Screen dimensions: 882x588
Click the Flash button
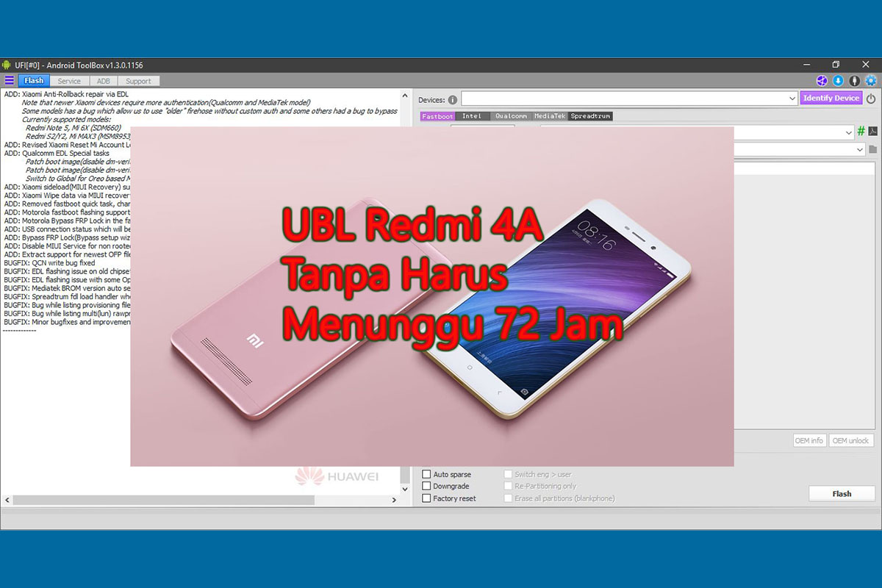click(842, 494)
